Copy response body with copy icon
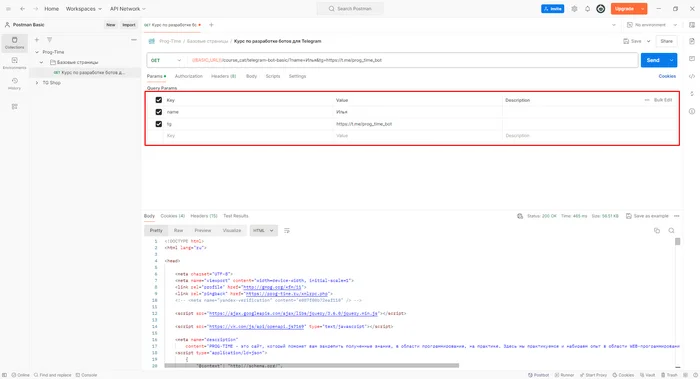Image resolution: width=700 pixels, height=379 pixels. [x=657, y=231]
